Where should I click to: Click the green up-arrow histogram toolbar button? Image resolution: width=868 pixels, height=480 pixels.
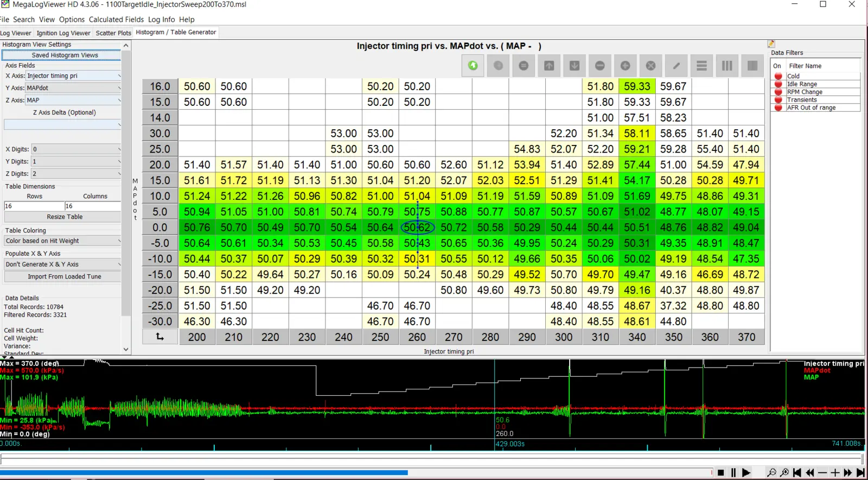pos(473,66)
